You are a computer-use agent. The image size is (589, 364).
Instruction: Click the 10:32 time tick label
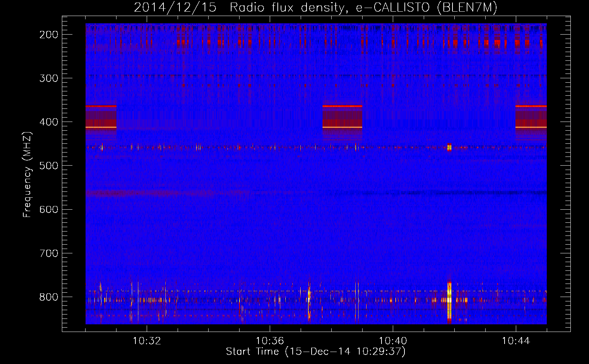pos(147,341)
